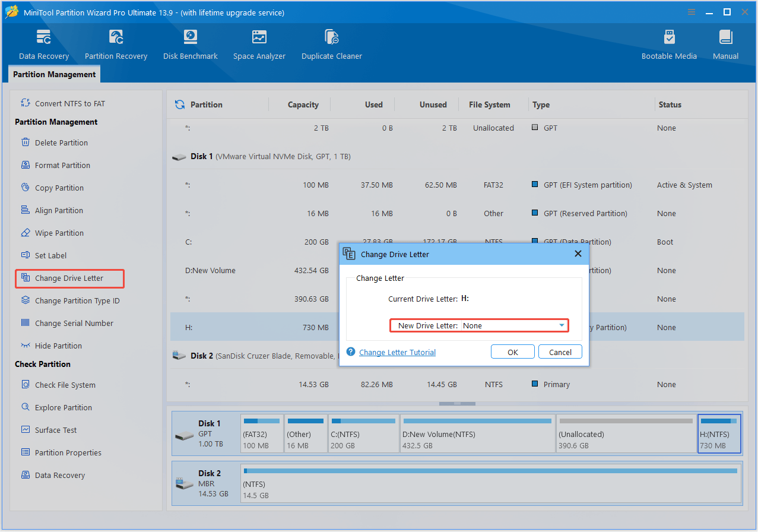This screenshot has height=532, width=758.
Task: Open the New Drive Letter dropdown
Action: click(514, 325)
